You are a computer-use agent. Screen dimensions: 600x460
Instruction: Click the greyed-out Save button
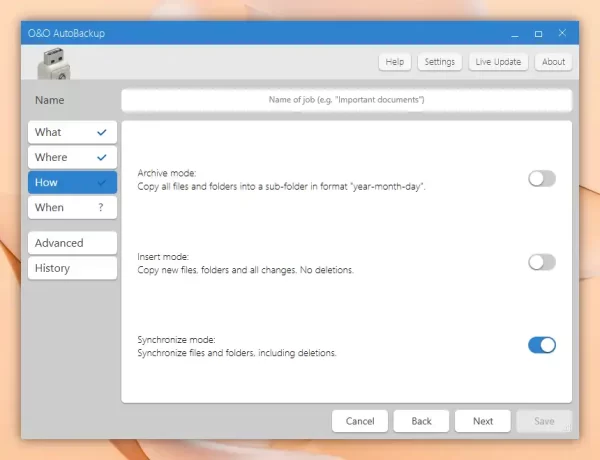pyautogui.click(x=544, y=421)
